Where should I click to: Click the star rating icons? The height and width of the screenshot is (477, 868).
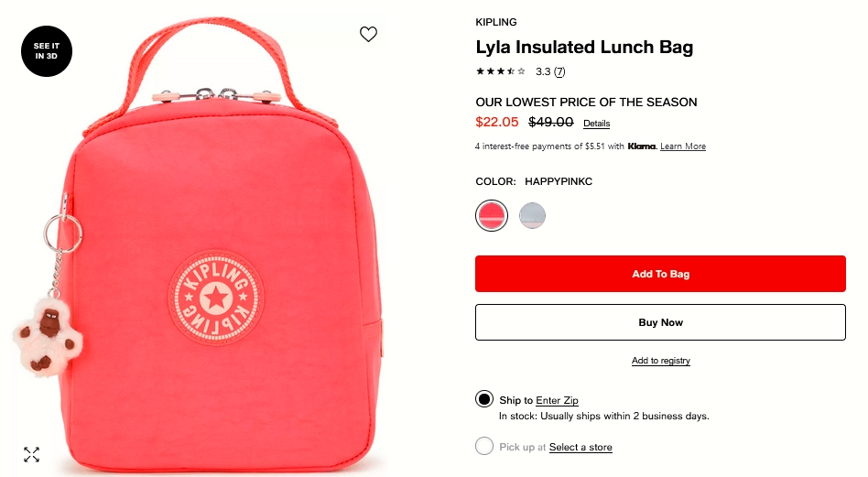coord(501,71)
